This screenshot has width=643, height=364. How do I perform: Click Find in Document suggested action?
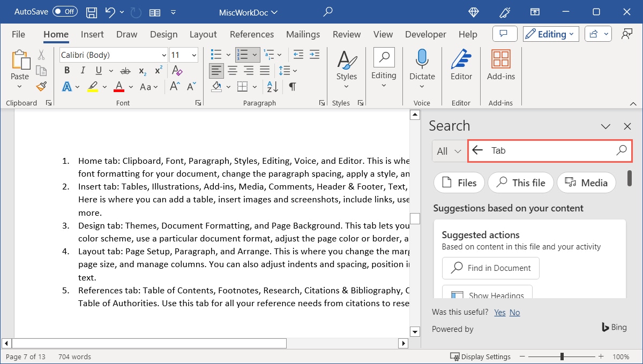490,268
